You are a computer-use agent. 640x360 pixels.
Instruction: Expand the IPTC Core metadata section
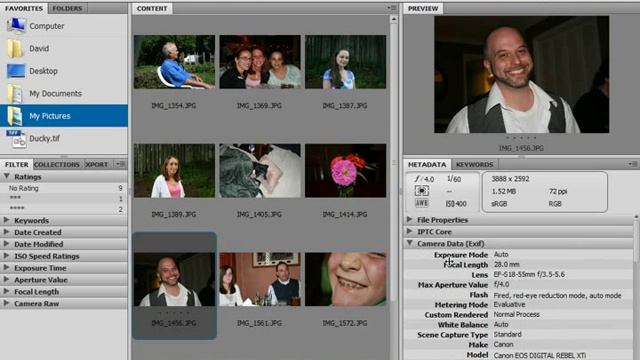pos(409,231)
